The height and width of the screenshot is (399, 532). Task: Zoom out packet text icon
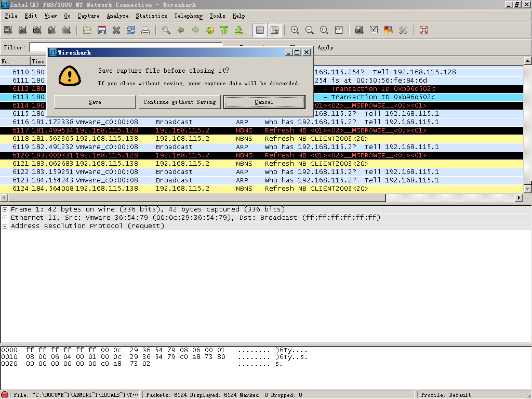[x=310, y=30]
